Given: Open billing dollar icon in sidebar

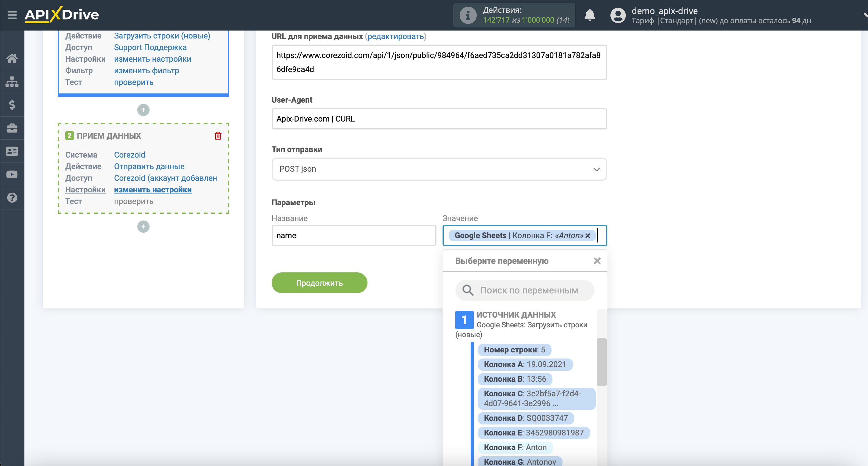Looking at the screenshot, I should click(x=12, y=105).
